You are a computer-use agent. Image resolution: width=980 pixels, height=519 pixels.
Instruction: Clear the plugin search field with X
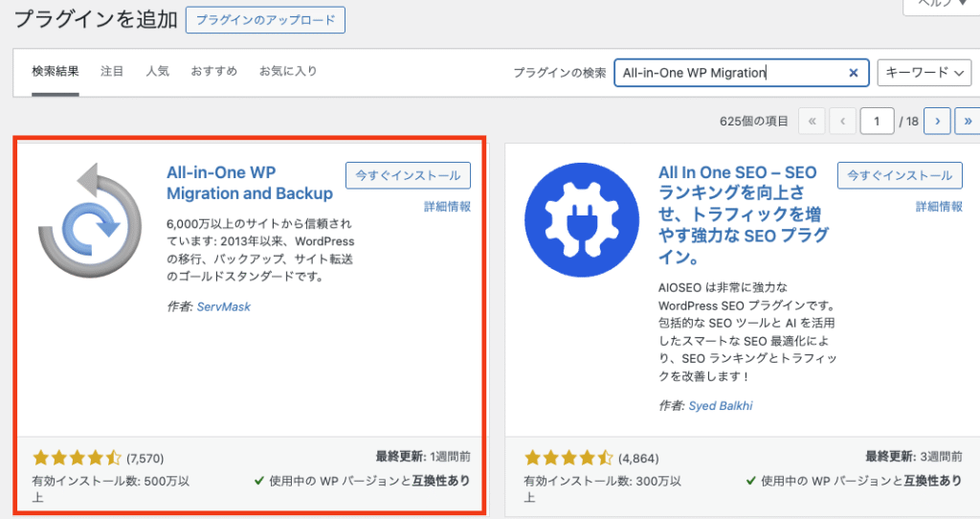pyautogui.click(x=854, y=73)
